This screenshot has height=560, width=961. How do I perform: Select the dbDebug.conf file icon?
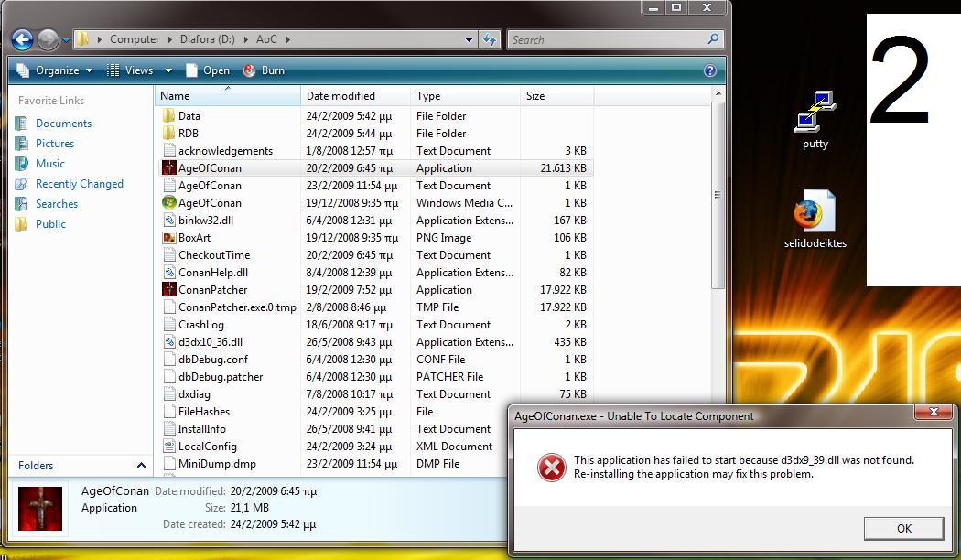169,359
